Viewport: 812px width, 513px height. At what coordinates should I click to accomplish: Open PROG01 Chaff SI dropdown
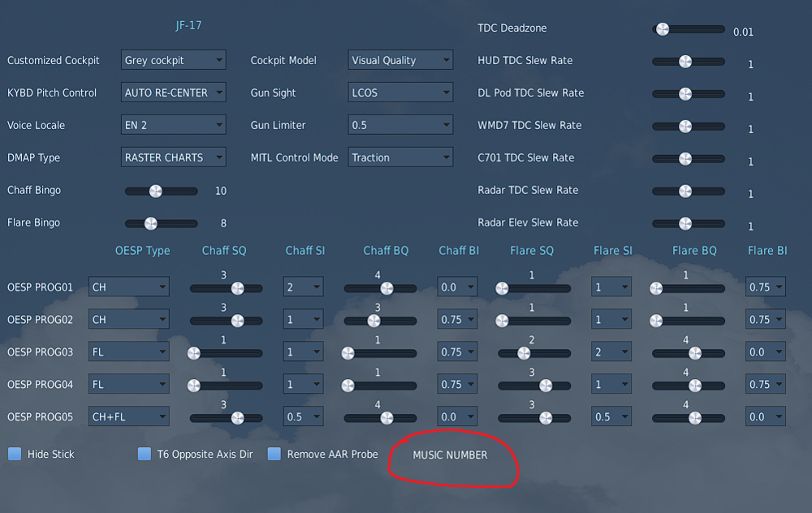tap(304, 287)
